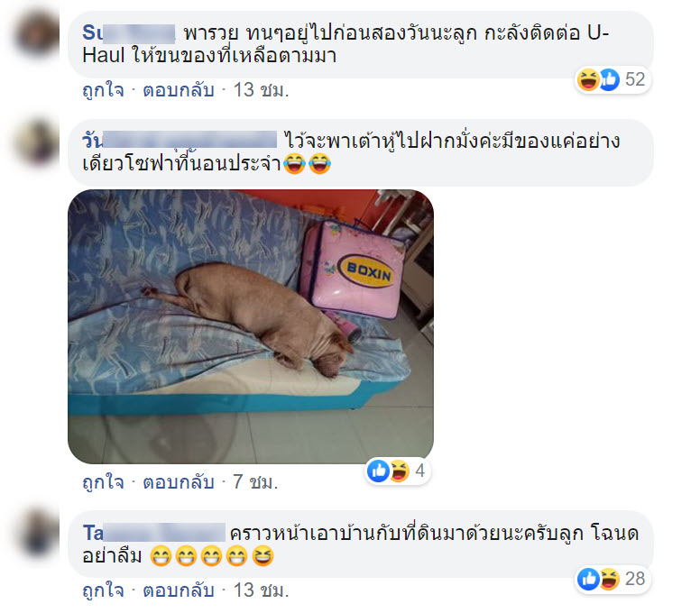Click the thumbs-up reaction under the dog photo
Image resolution: width=700 pixels, height=613 pixels.
[378, 471]
